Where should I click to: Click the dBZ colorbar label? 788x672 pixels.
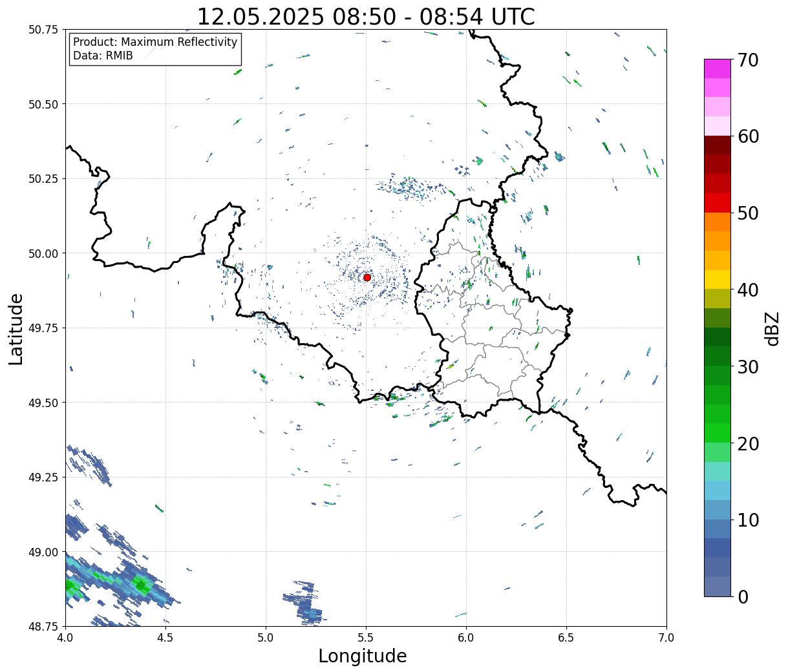[x=772, y=328]
